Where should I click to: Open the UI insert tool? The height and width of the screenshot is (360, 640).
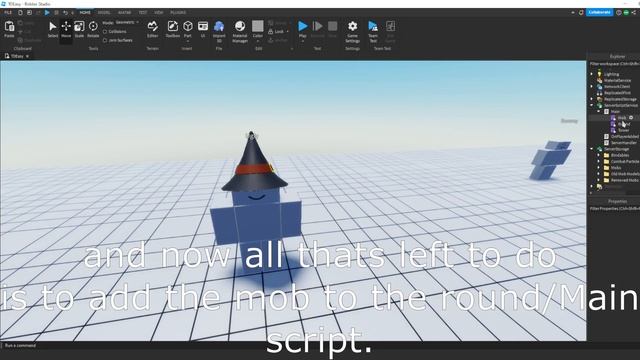(203, 29)
